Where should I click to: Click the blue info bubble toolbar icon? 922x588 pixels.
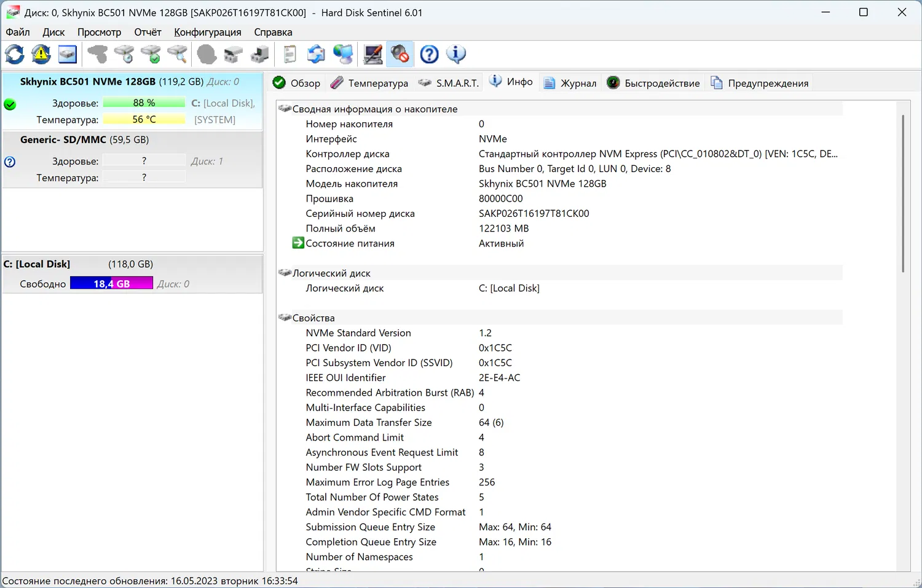[x=456, y=55]
